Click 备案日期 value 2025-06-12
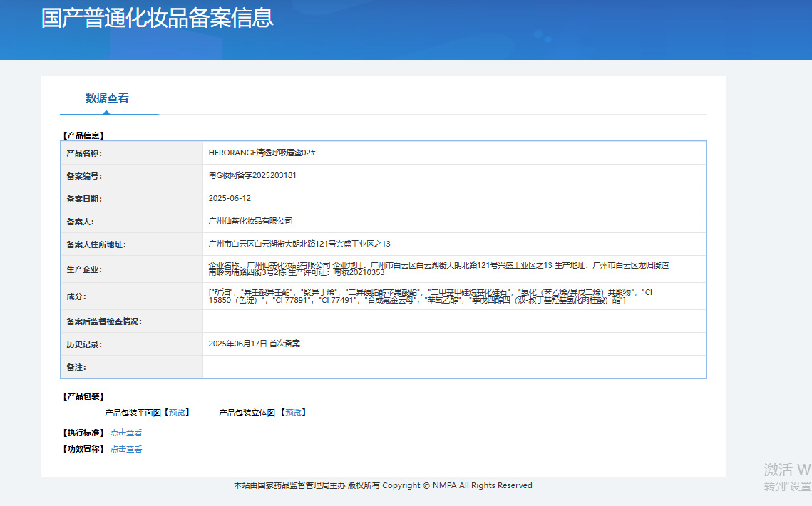This screenshot has height=506, width=812. coord(230,198)
